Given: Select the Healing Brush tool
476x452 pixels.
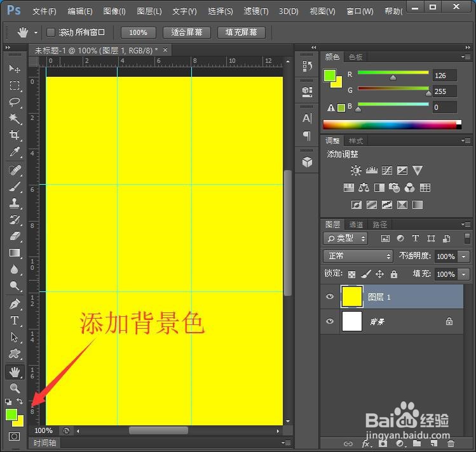Looking at the screenshot, I should pyautogui.click(x=14, y=170).
